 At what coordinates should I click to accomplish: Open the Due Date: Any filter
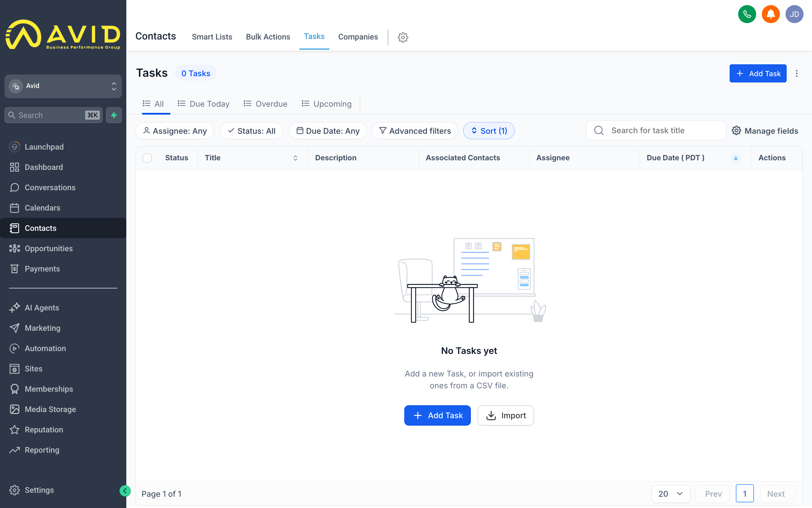pos(328,131)
